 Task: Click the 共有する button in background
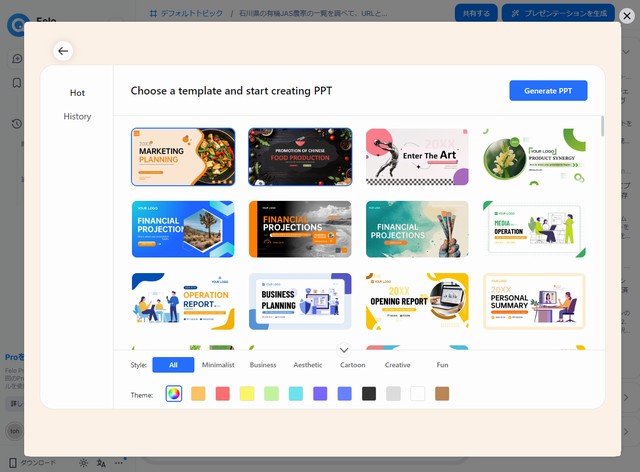pos(476,13)
